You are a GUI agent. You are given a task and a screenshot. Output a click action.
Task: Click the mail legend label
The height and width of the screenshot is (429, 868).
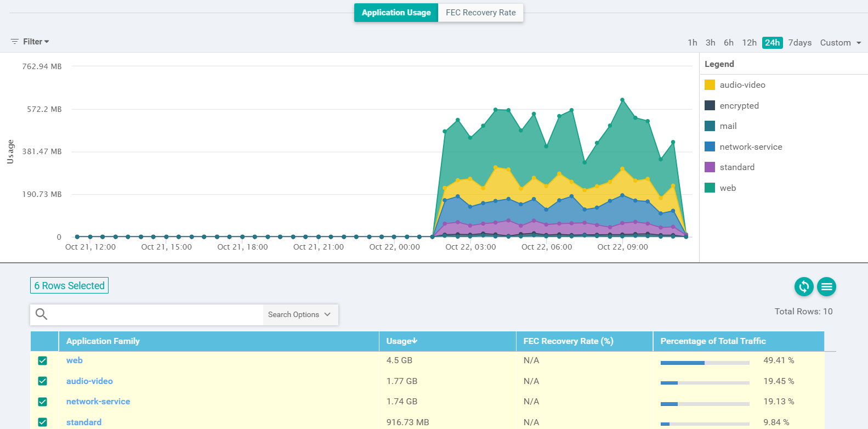728,126
